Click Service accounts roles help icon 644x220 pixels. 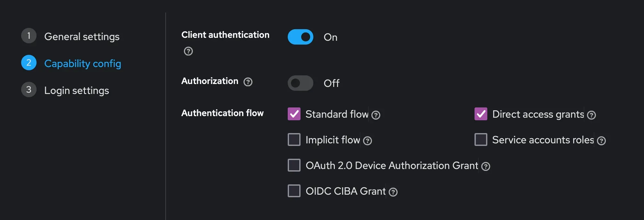pyautogui.click(x=601, y=140)
